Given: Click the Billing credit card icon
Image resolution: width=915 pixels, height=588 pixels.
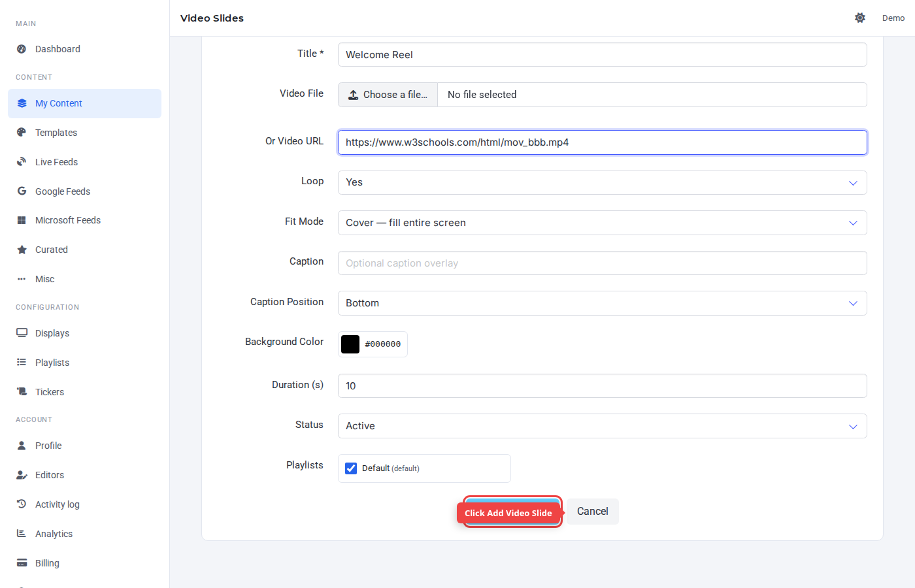Looking at the screenshot, I should tap(22, 563).
